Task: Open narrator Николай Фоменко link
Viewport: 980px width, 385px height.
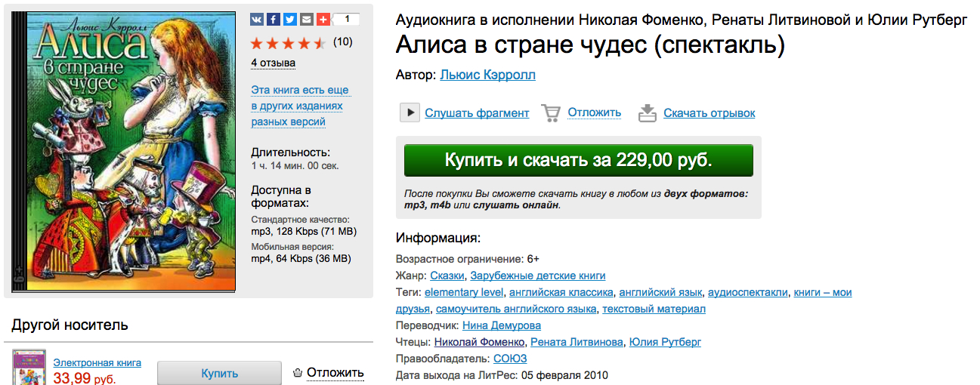Action: 480,342
